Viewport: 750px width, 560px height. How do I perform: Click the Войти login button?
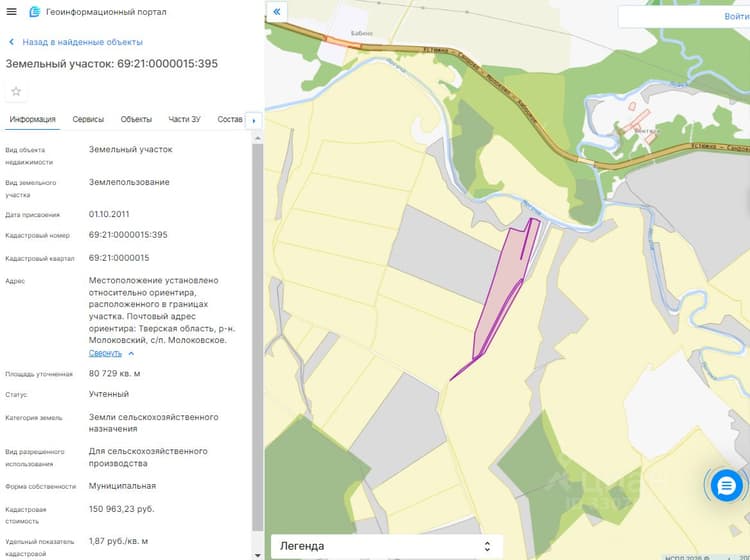(737, 17)
